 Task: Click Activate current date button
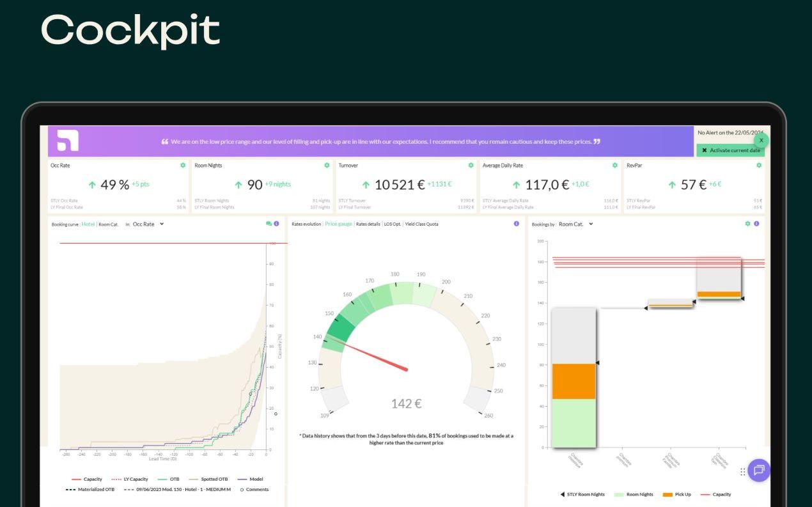(x=730, y=150)
